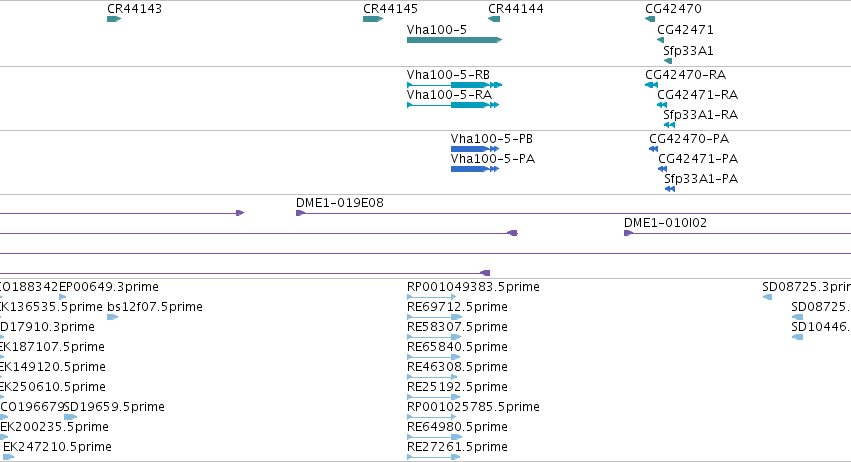Click the Vha100-5-RB transcript glyph

point(454,85)
